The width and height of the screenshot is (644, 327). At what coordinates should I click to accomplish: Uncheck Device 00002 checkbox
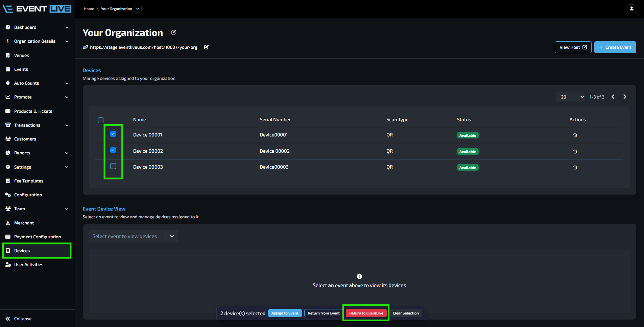113,150
